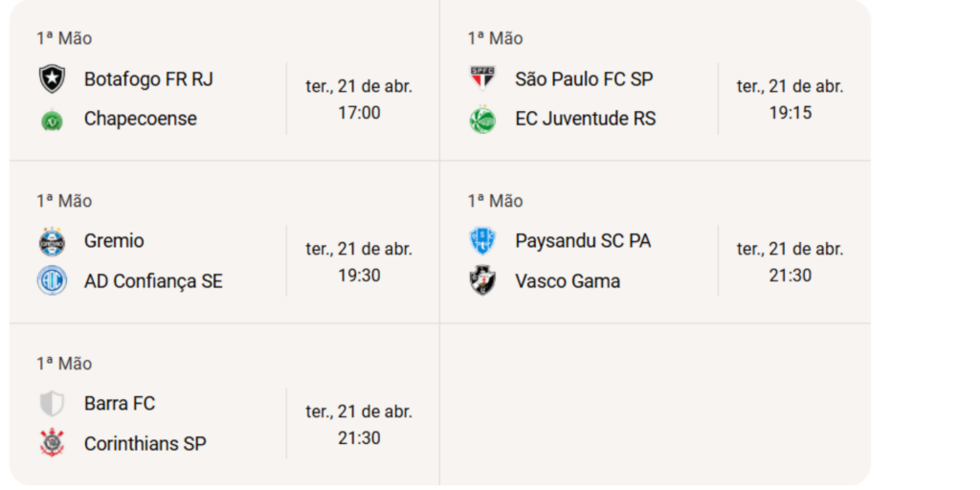Select the São Paulo FC SP team name
The width and height of the screenshot is (980, 490).
[x=584, y=79]
